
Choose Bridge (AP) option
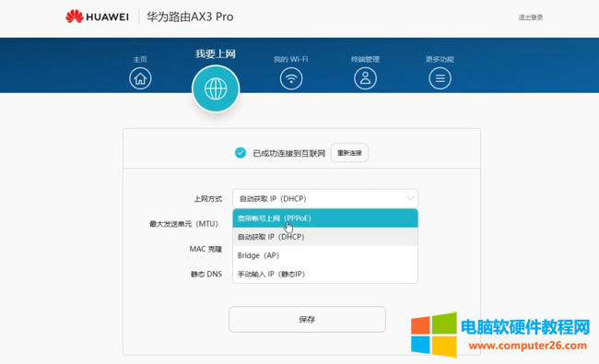(x=325, y=255)
